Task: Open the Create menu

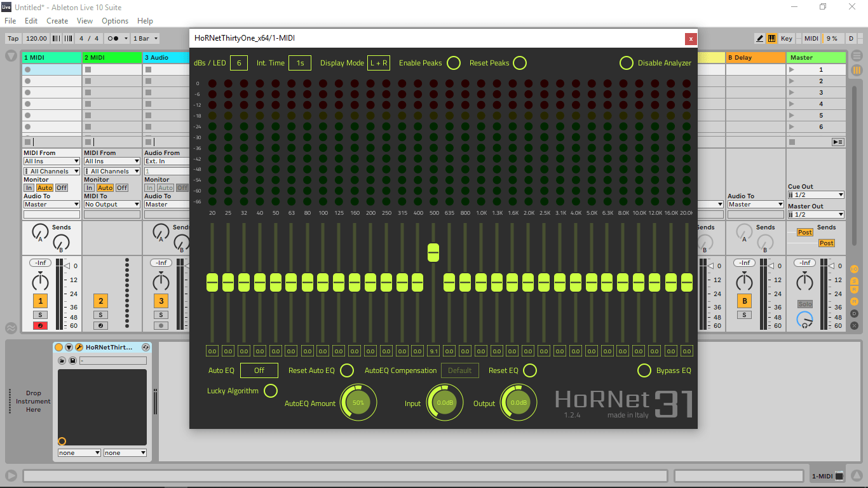Action: [x=57, y=21]
